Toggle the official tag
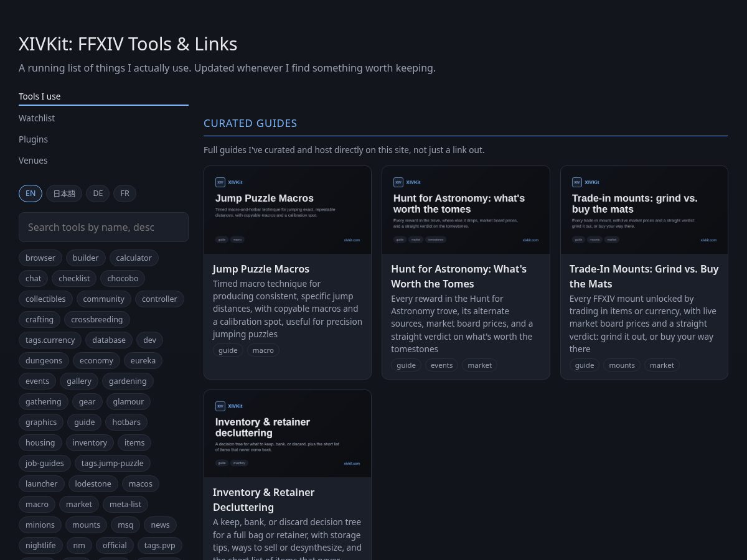 pos(115,545)
